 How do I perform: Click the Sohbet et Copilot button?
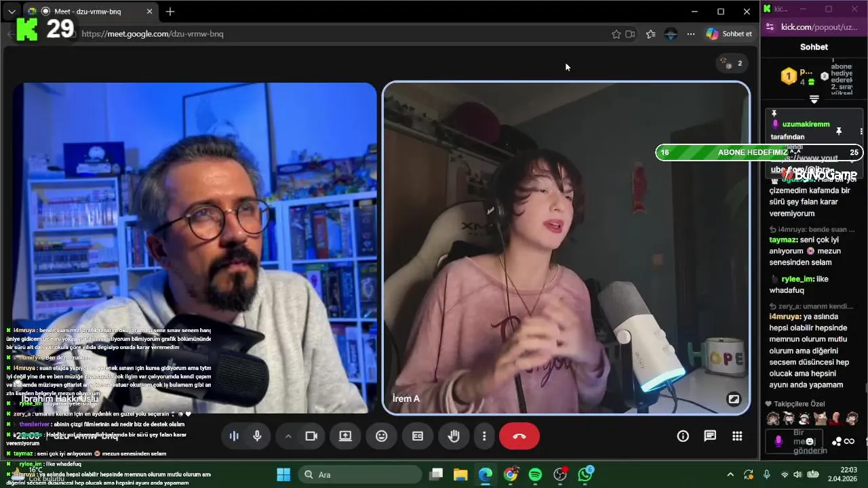point(729,33)
